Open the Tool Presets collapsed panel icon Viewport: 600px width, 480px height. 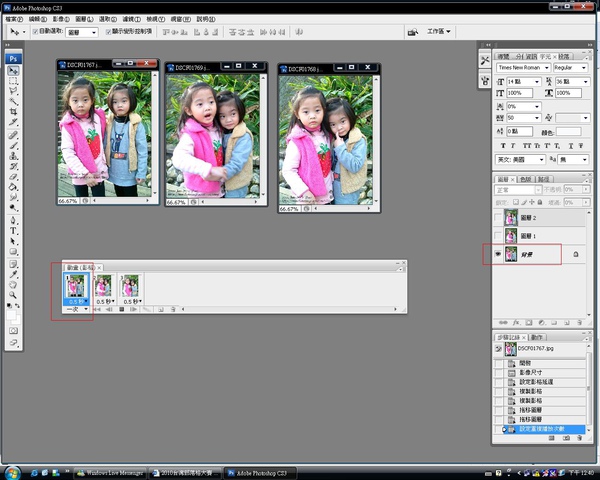(x=485, y=60)
